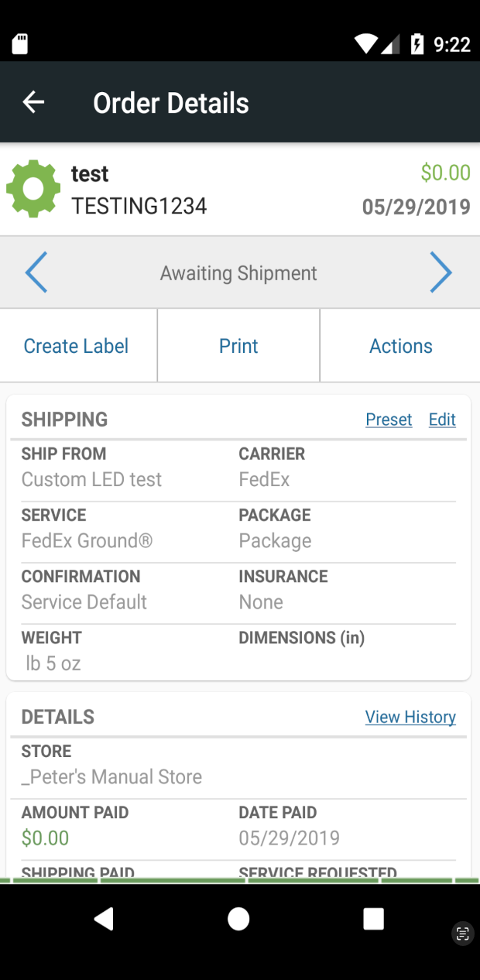Image resolution: width=480 pixels, height=980 pixels.
Task: Tap the SD card icon in status bar
Action: coord(21,43)
